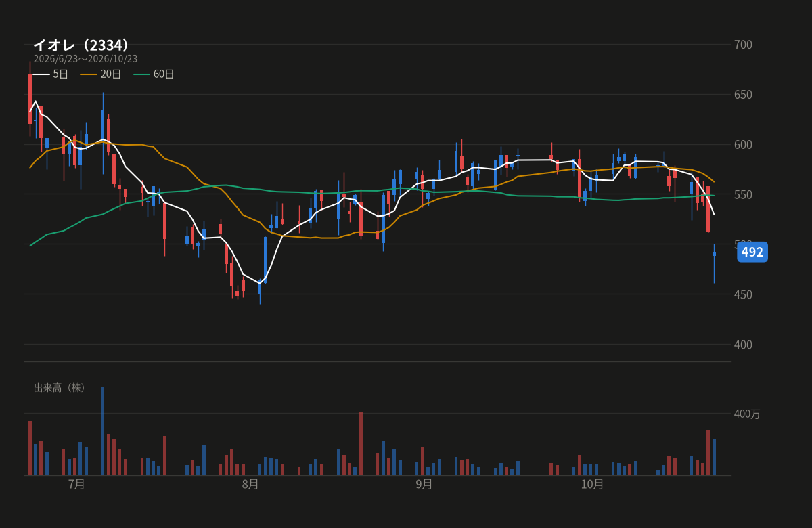Click the last blue candlestick near 492
This screenshot has width=812, height=528.
coord(714,254)
